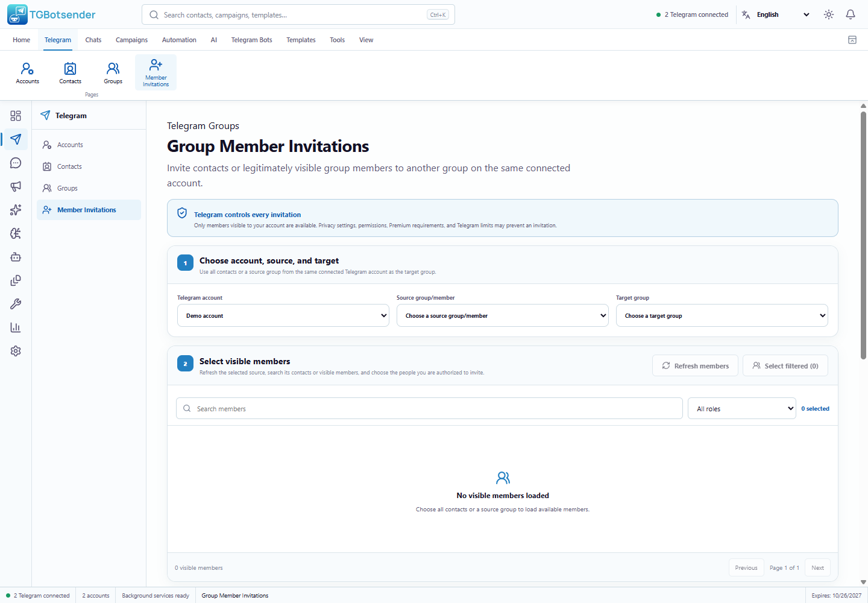This screenshot has width=868, height=603.
Task: Open Contacts from the ribbon toolbar
Action: (71, 72)
